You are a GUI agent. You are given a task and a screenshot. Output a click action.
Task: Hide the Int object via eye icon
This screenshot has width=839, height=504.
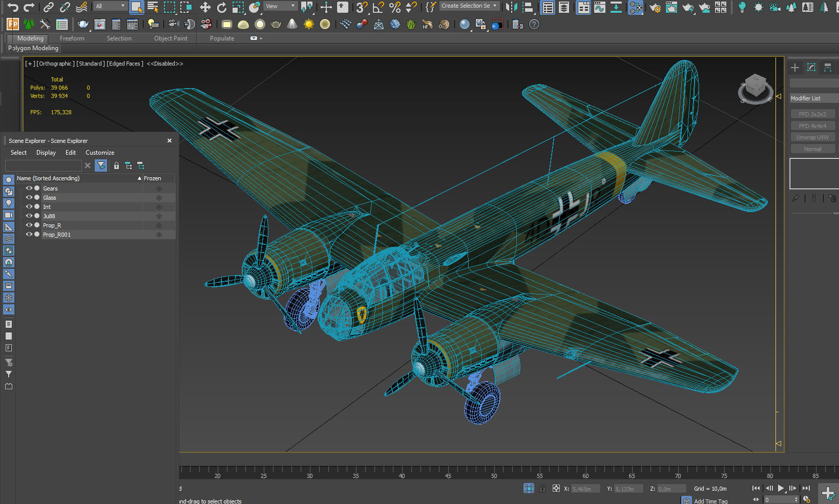point(29,206)
